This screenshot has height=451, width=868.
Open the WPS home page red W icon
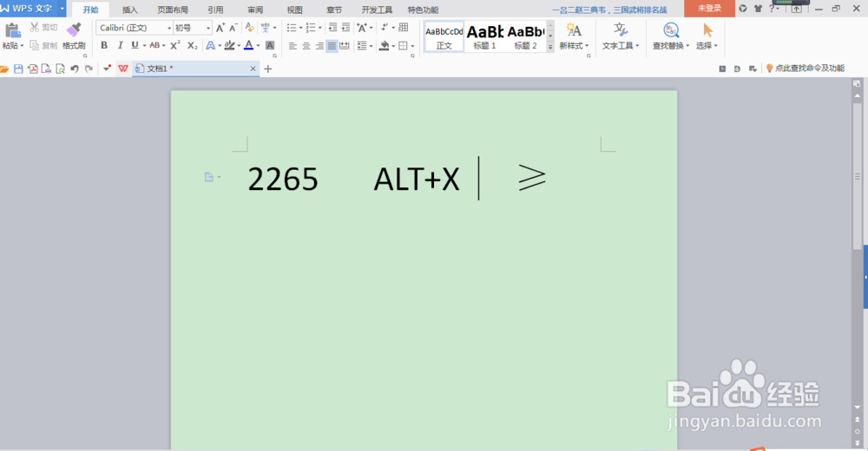(x=123, y=69)
